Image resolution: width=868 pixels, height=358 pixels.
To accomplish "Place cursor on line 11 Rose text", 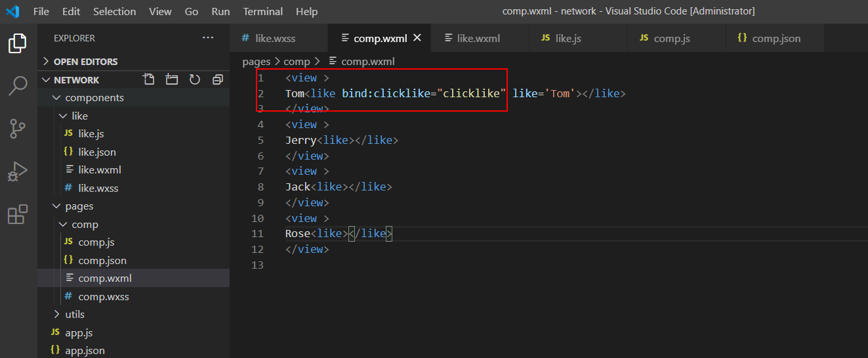I will coord(298,233).
